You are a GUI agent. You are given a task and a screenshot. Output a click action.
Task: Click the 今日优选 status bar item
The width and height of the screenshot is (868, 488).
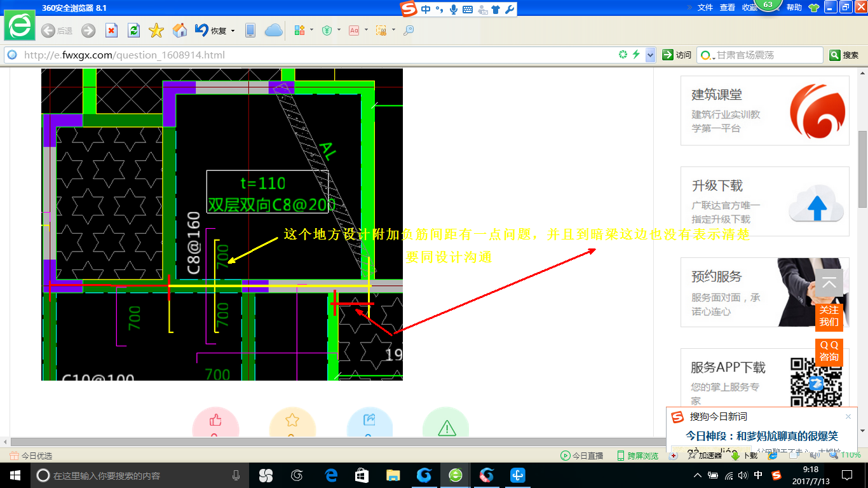point(31,456)
